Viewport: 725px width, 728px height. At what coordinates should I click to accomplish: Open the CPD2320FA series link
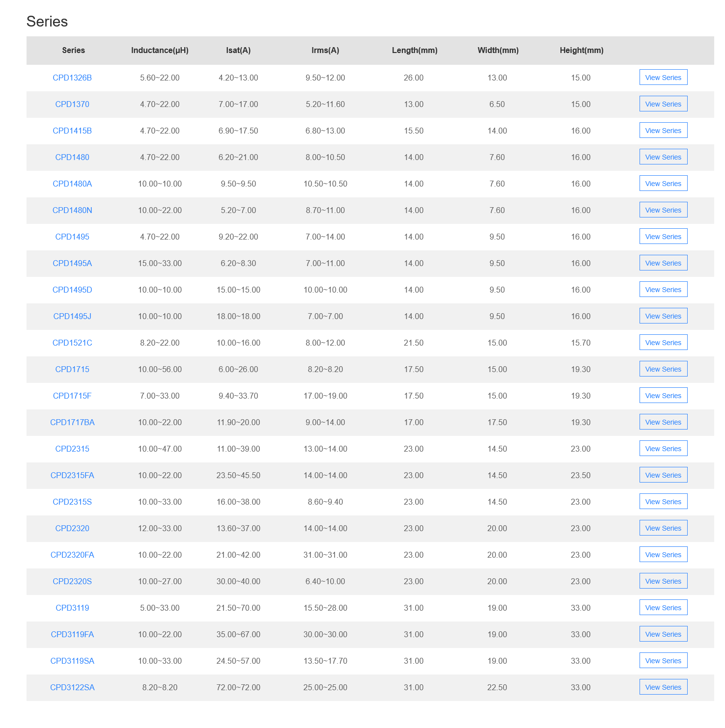click(72, 555)
